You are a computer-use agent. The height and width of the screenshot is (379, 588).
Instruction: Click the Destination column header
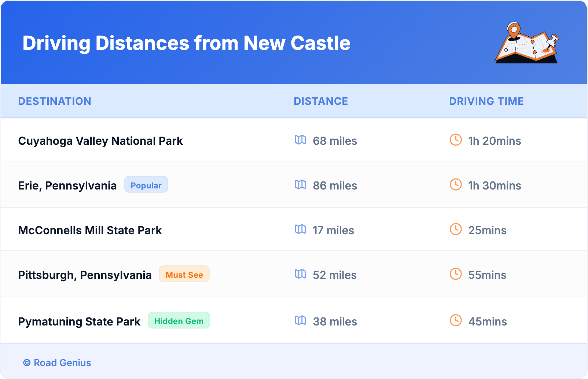[x=55, y=101]
